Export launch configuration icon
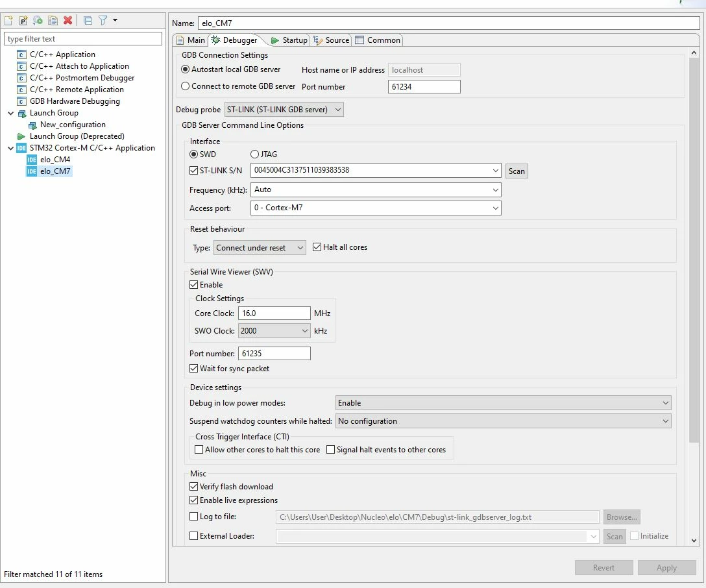 point(38,20)
